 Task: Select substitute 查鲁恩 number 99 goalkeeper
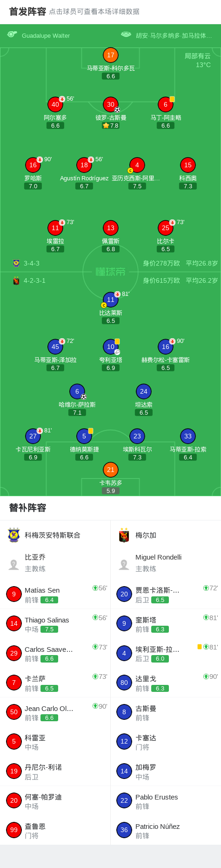coord(14,830)
